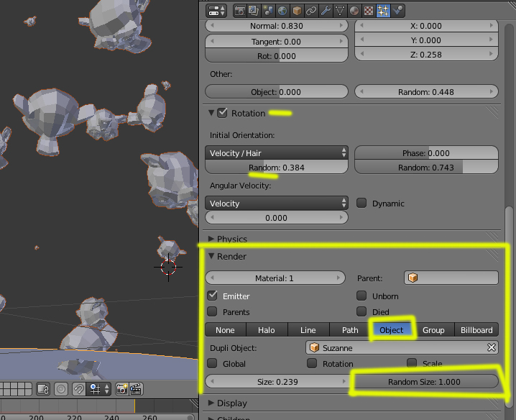516x420 pixels.
Task: Open the World properties tab
Action: pos(282,11)
